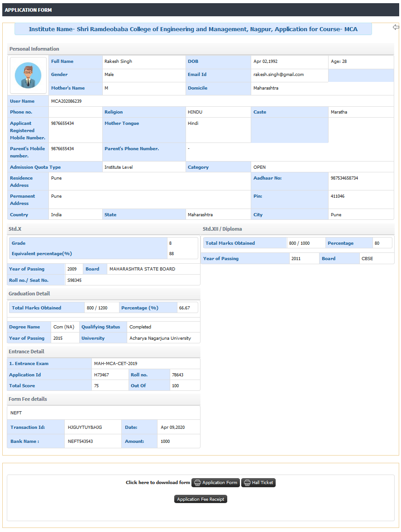
Task: Click the caste value 'Maratha'
Action: [x=339, y=112]
